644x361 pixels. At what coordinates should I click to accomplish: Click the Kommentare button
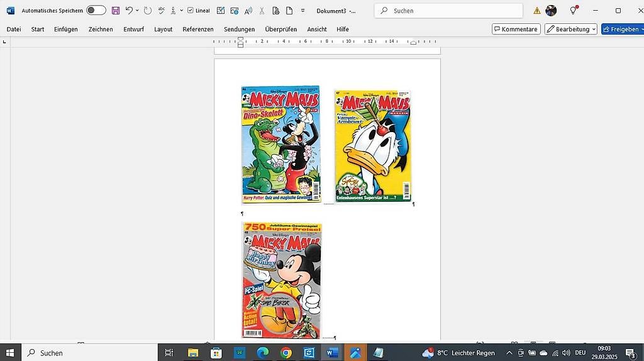pyautogui.click(x=516, y=29)
